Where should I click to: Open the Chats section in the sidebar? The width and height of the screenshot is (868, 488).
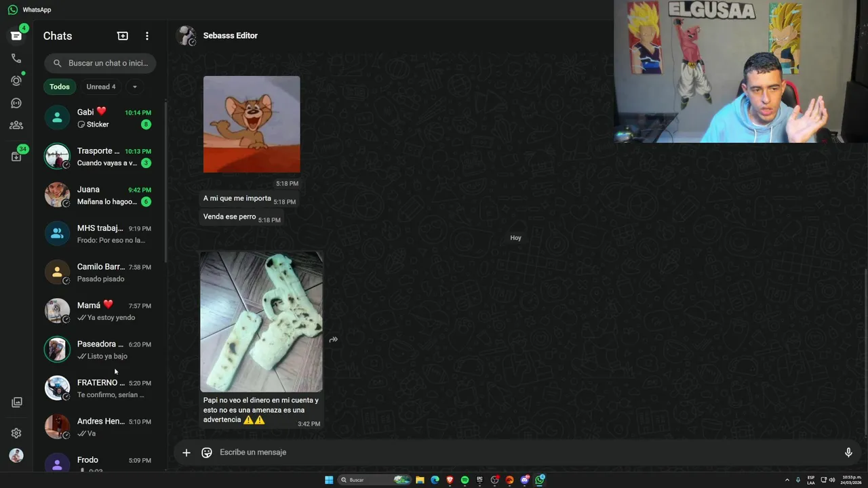[x=16, y=36]
